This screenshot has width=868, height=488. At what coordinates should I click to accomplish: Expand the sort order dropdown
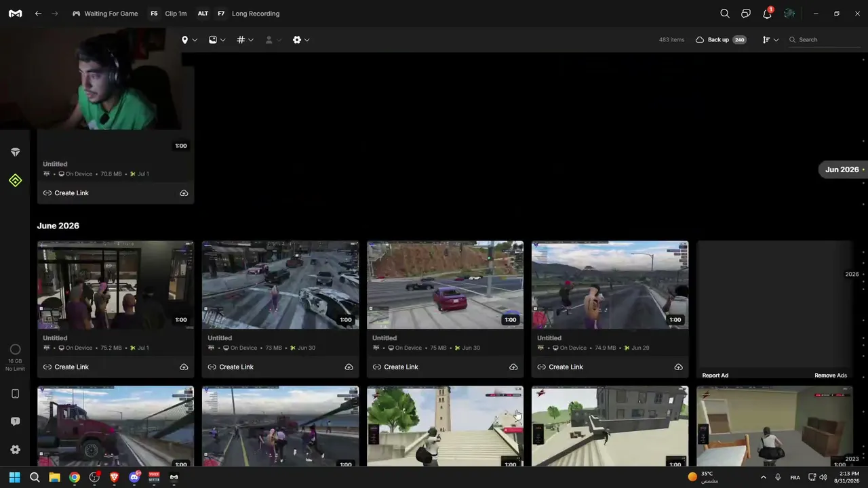770,40
